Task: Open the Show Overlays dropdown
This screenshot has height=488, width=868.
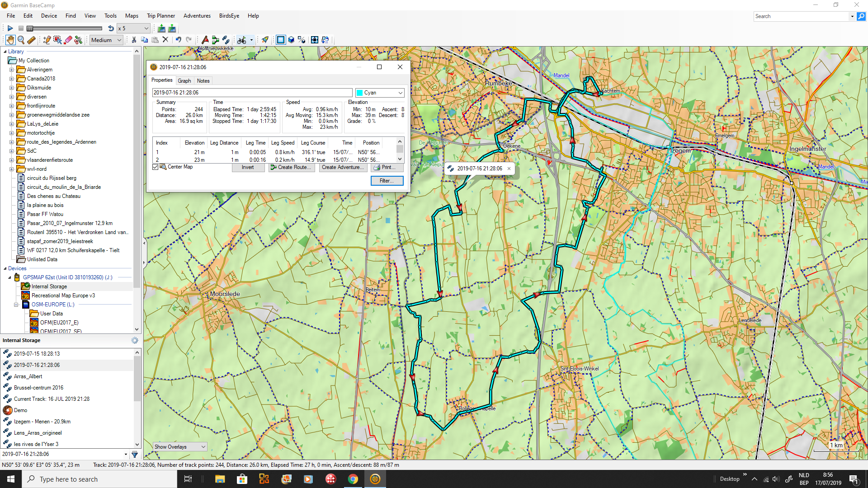Action: coord(180,447)
